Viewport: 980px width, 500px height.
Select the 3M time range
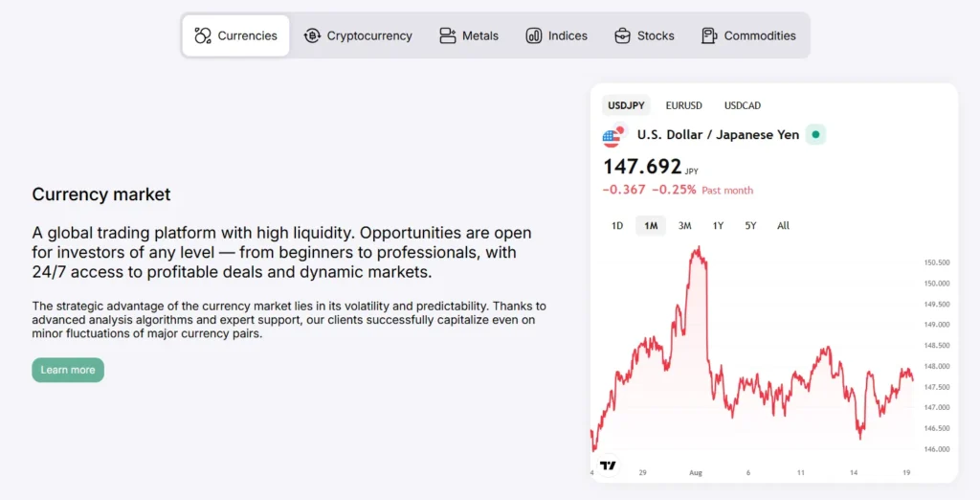684,226
